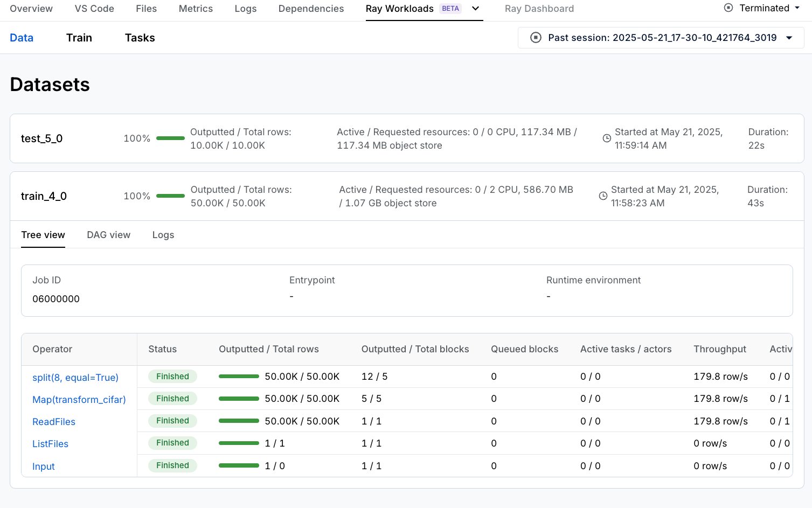Click the Finished badge in Input row
This screenshot has height=508, width=812.
coord(172,465)
